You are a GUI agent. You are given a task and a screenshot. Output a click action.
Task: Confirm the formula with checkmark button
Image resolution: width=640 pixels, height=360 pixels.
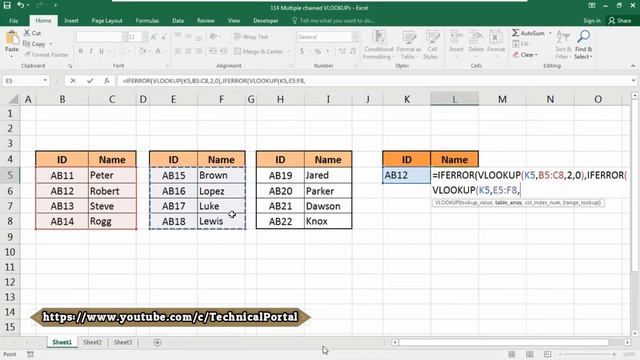(90, 81)
